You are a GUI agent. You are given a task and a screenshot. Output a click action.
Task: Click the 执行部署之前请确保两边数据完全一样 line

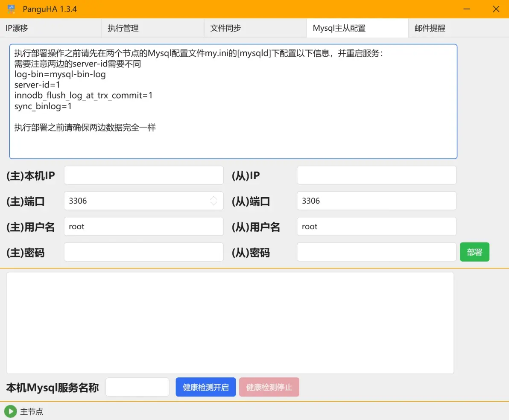click(85, 127)
